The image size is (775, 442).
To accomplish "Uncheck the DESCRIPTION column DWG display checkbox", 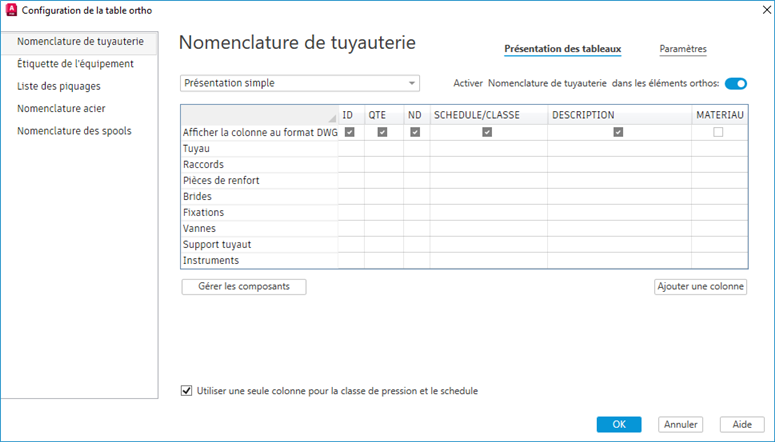I will 618,132.
